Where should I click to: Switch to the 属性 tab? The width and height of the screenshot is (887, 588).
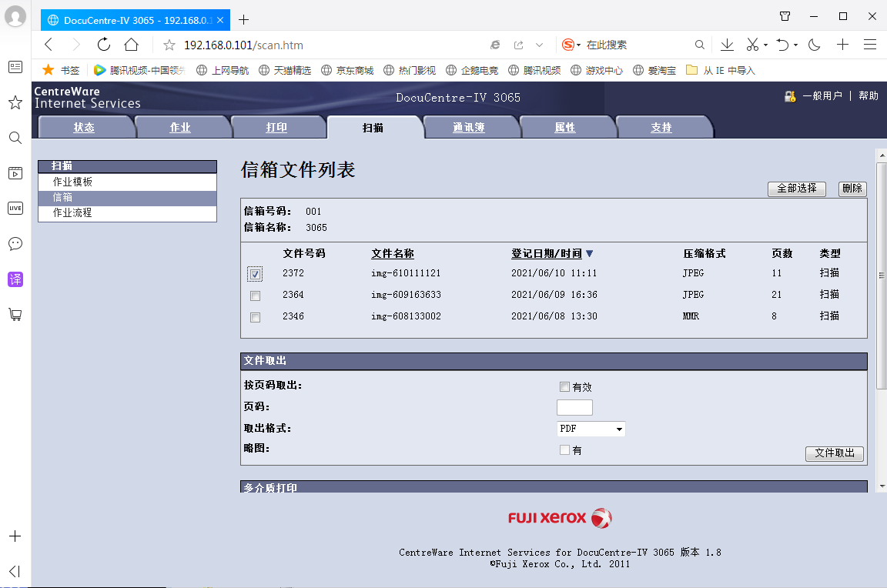point(565,128)
